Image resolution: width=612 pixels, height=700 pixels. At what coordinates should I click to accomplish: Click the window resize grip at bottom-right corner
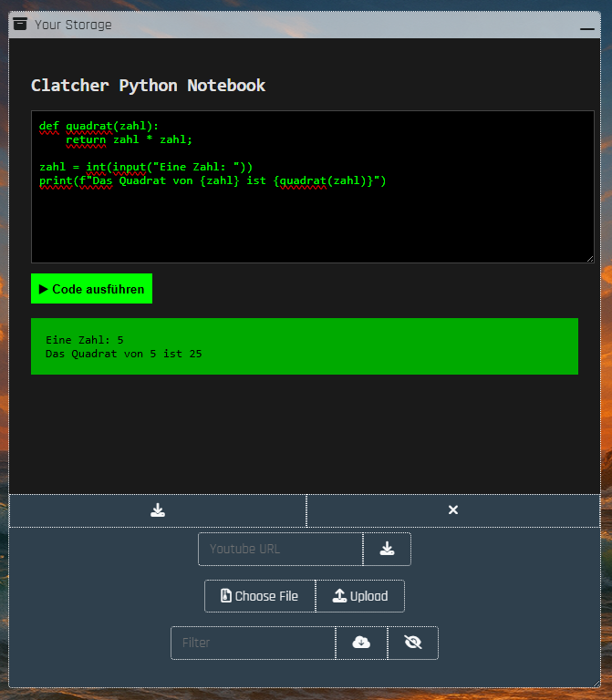(x=596, y=684)
